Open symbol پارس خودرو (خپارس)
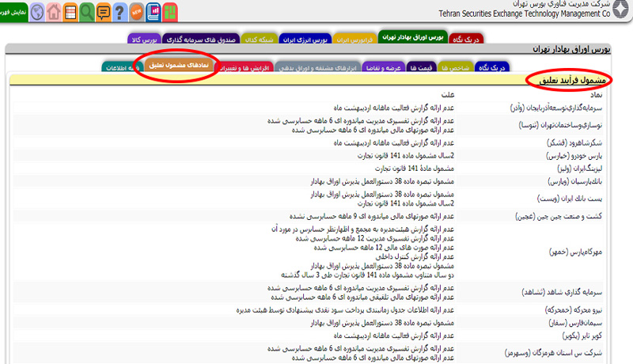Image resolution: width=633 pixels, height=364 pixels. pos(574,155)
